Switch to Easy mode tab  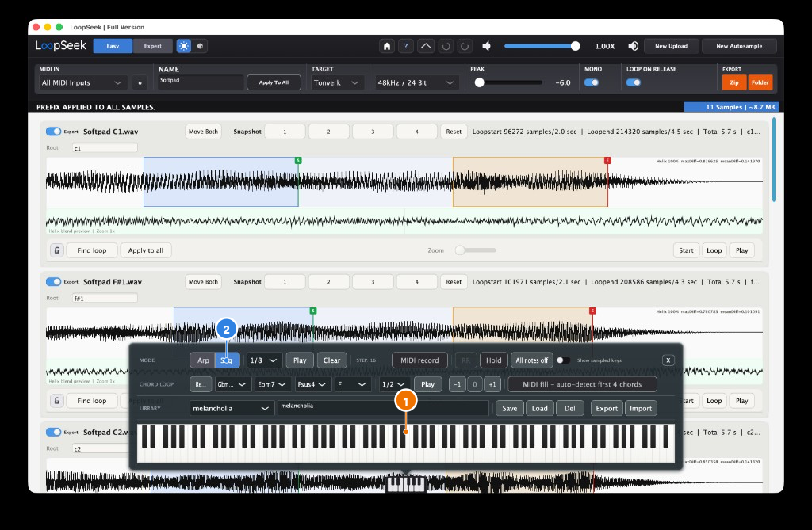(x=113, y=46)
